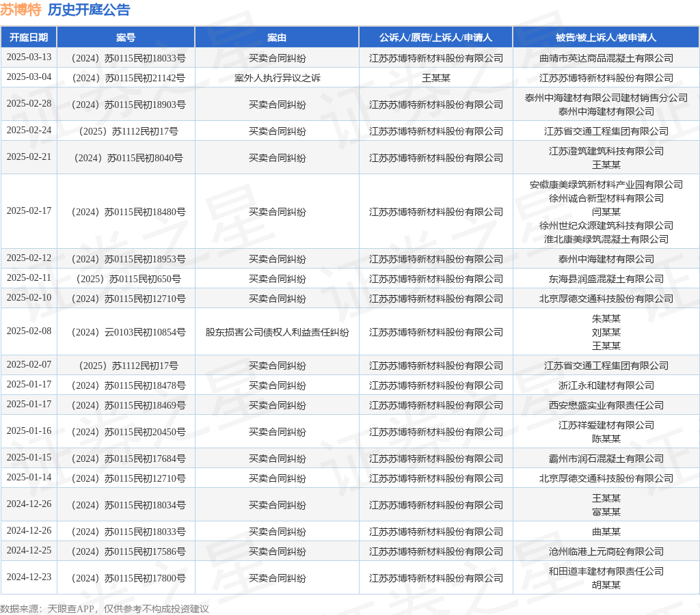The height and width of the screenshot is (615, 700).
Task: Select case number (2024)苏0115民初17684号
Action: (x=129, y=459)
